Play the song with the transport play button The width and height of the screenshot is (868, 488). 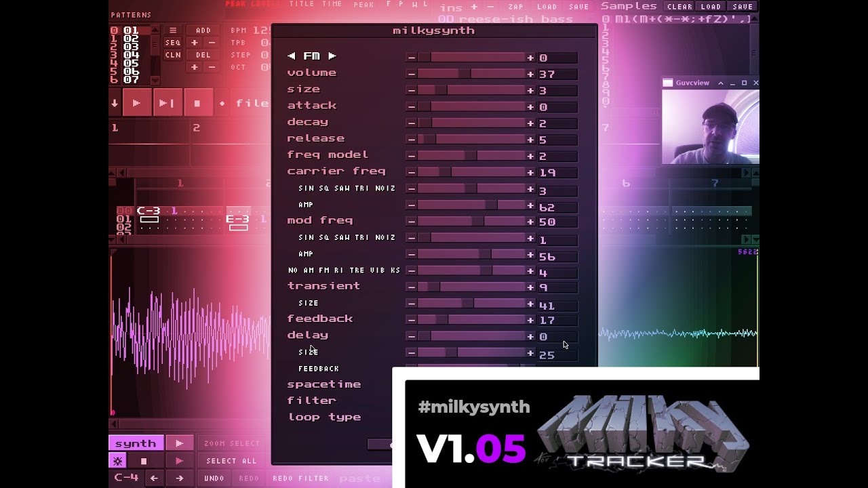[136, 103]
